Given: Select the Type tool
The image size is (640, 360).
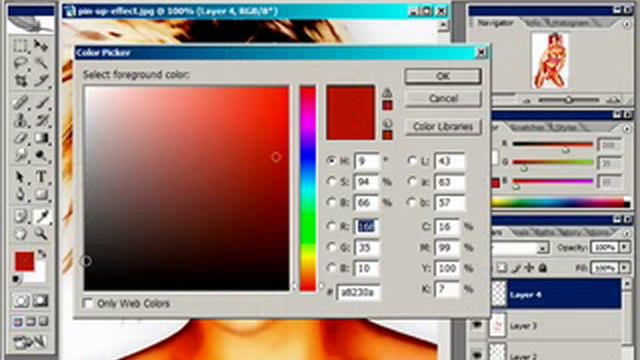Looking at the screenshot, I should point(41,177).
